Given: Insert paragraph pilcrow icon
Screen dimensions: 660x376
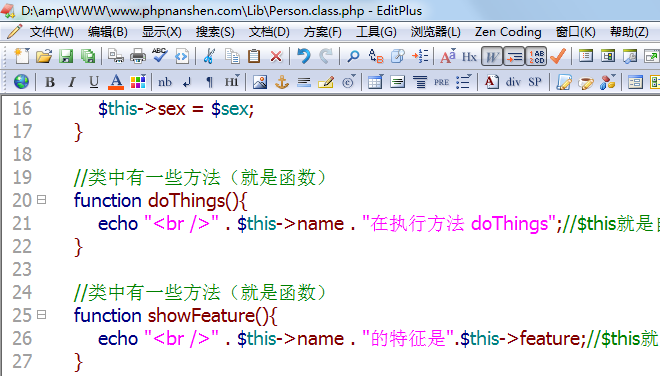Looking at the screenshot, I should point(209,82).
